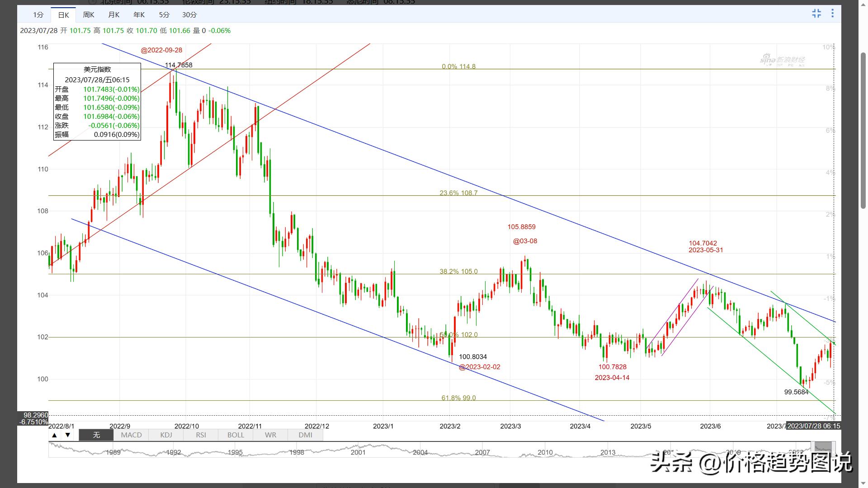Turn on the RSI indicator
The width and height of the screenshot is (868, 488).
pos(201,435)
